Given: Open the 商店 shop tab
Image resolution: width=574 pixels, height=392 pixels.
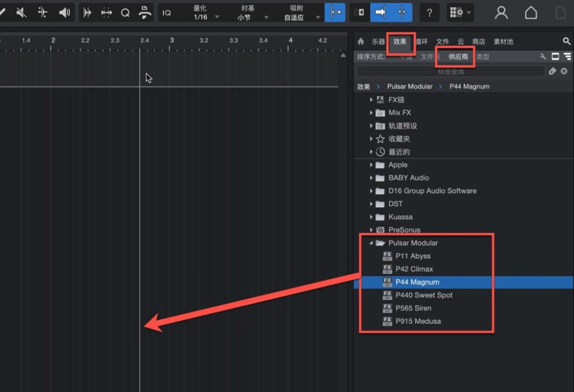Looking at the screenshot, I should click(479, 41).
